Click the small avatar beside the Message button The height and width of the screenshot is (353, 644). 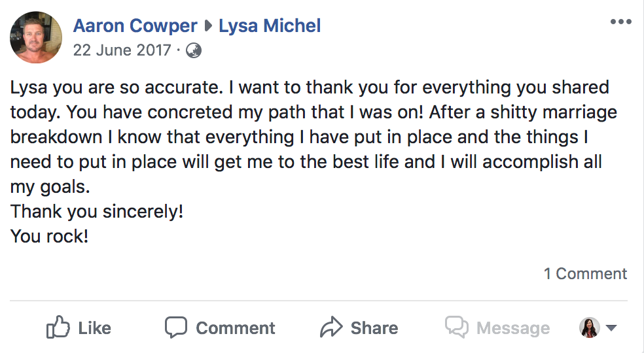[x=590, y=327]
